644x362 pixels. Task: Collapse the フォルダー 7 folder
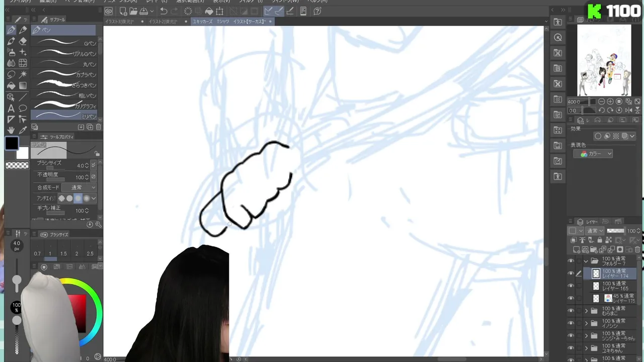tap(586, 261)
